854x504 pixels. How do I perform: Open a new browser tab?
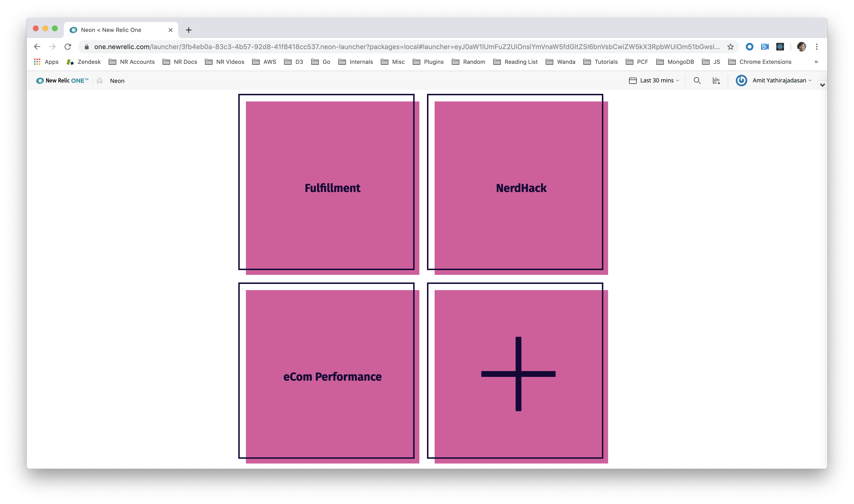click(x=188, y=30)
